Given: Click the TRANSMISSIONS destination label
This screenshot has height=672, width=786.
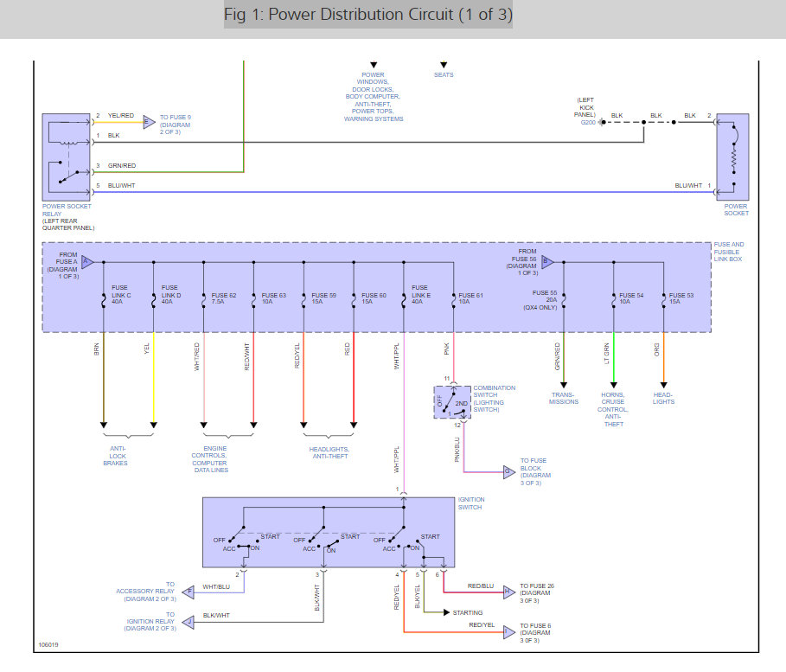Looking at the screenshot, I should (564, 398).
